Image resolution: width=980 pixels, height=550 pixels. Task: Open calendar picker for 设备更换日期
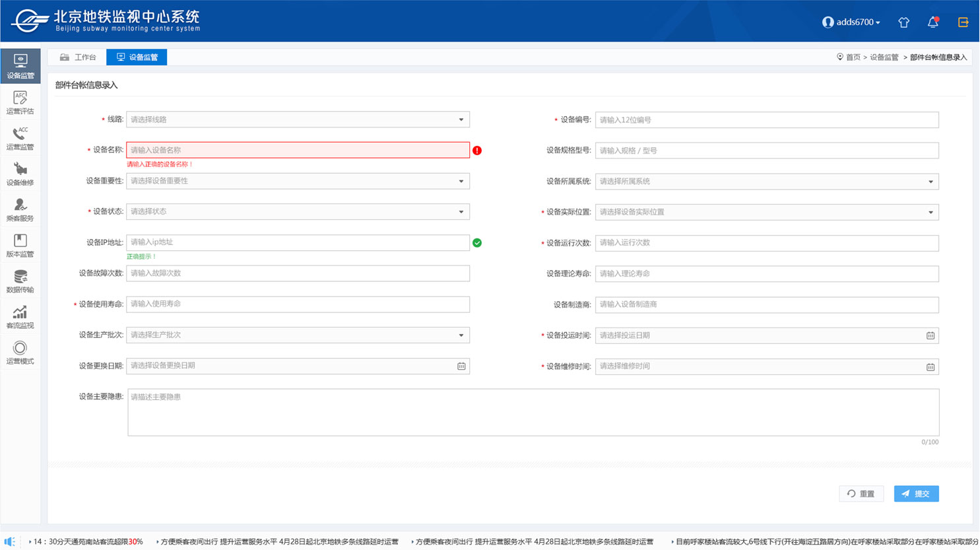461,366
